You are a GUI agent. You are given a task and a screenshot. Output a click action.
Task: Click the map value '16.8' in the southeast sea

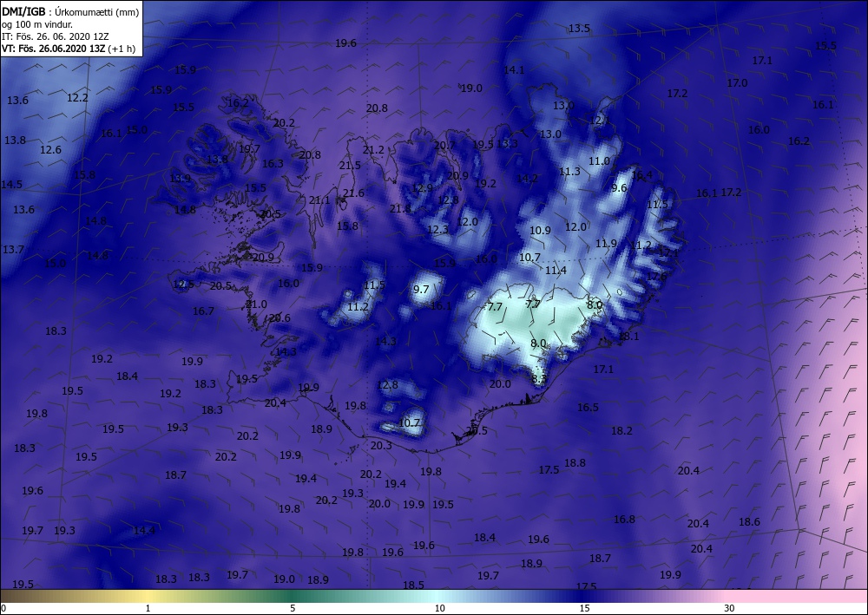pyautogui.click(x=624, y=520)
